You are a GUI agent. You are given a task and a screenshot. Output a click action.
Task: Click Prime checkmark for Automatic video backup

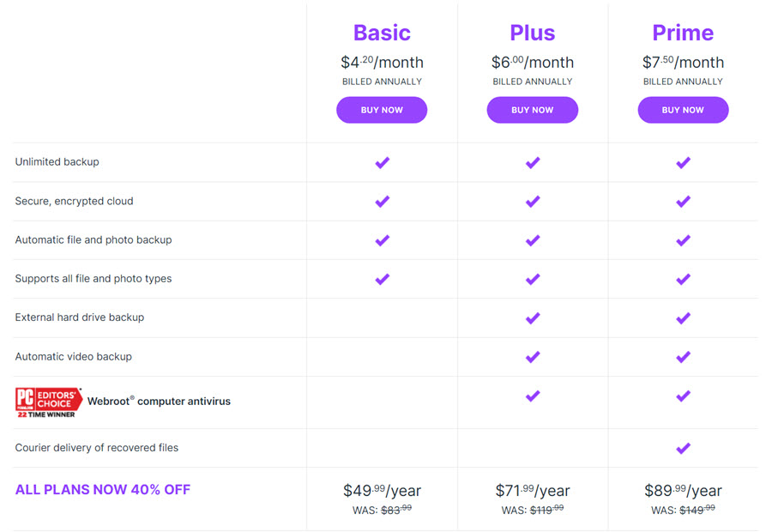(x=683, y=357)
